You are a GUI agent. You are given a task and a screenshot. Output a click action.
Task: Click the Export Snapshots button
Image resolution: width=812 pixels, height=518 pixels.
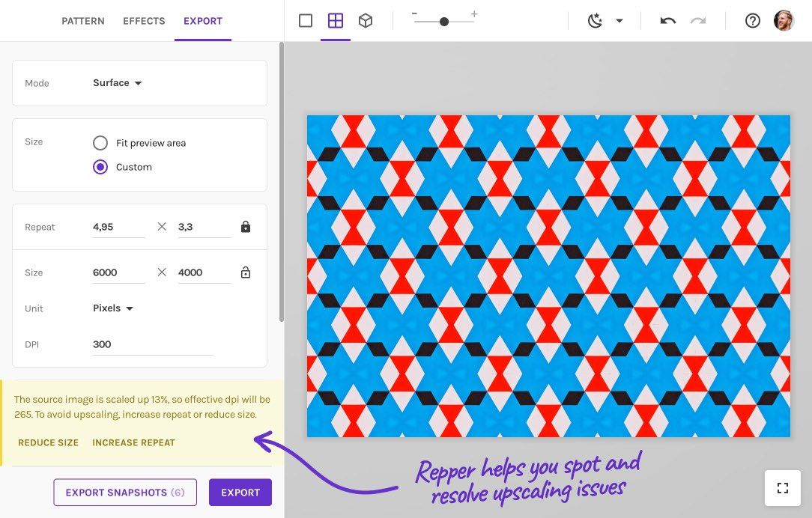pyautogui.click(x=125, y=492)
